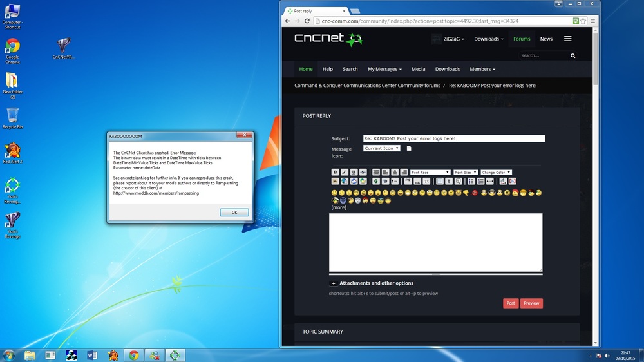This screenshot has height=362, width=644.
Task: Insert a bulleted list in the editor
Action: pos(471,182)
